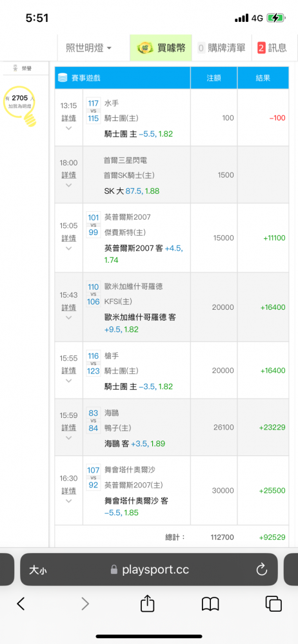Open the Safari bookmarks book icon
Viewport: 298px width, 644px height.
point(210,604)
